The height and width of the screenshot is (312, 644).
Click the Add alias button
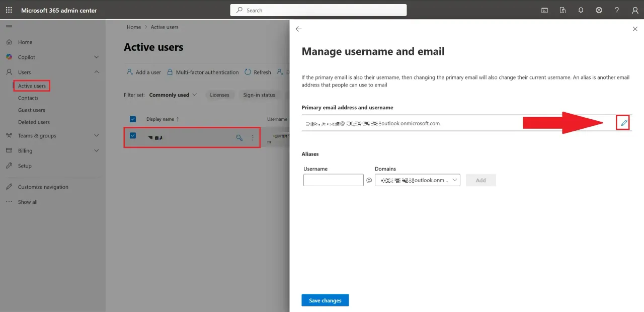click(x=481, y=180)
